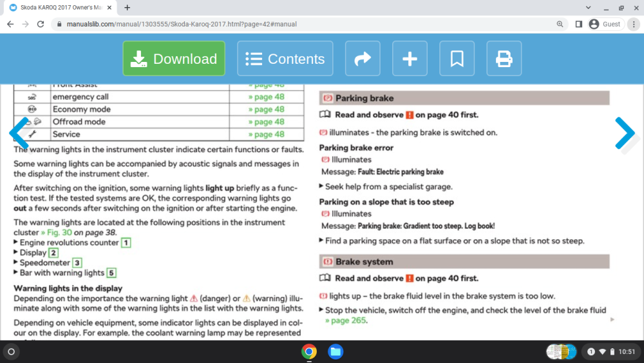The width and height of the screenshot is (644, 363).
Task: Click the boxed number 2 after Display
Action: coord(53,253)
